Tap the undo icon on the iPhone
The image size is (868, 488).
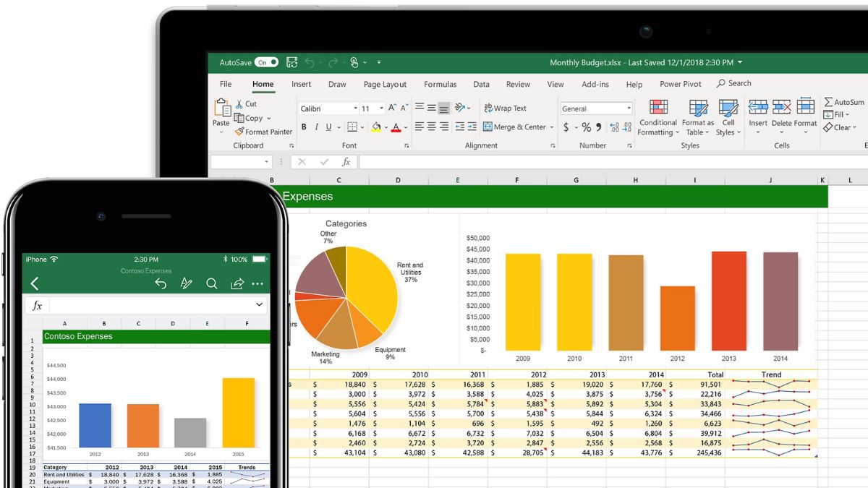pos(161,284)
